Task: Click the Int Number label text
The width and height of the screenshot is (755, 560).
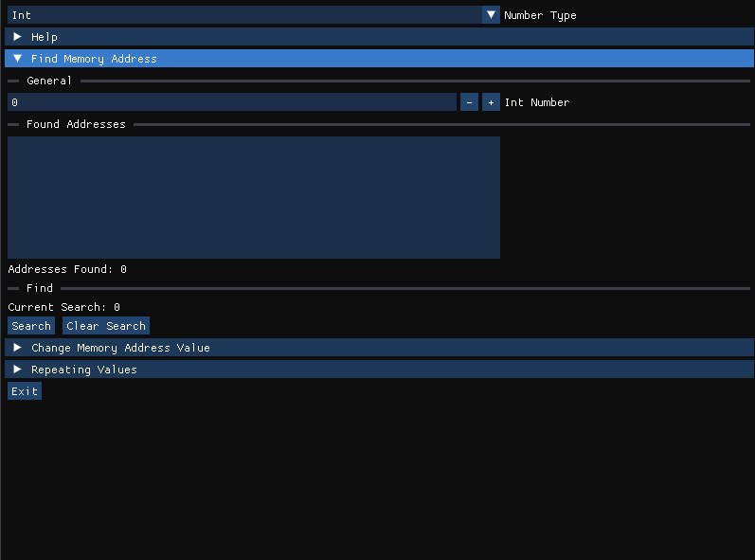Action: tap(537, 102)
